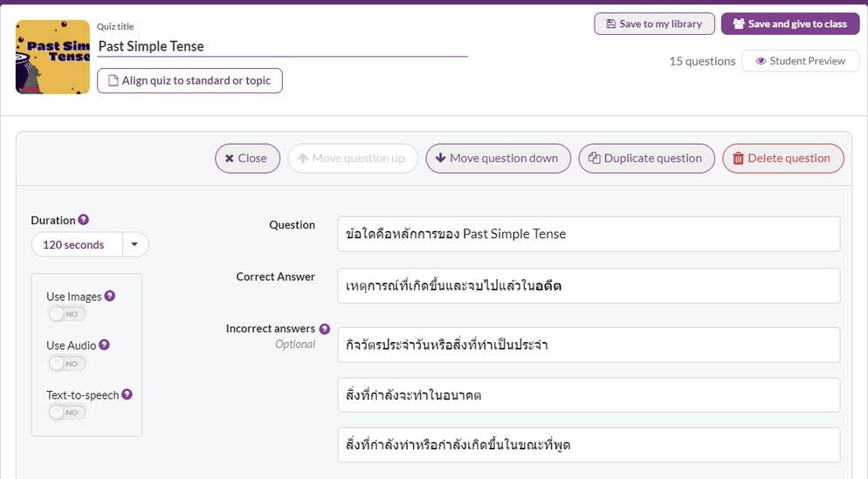Open Align quiz to standard or topic
868x479 pixels.
189,81
